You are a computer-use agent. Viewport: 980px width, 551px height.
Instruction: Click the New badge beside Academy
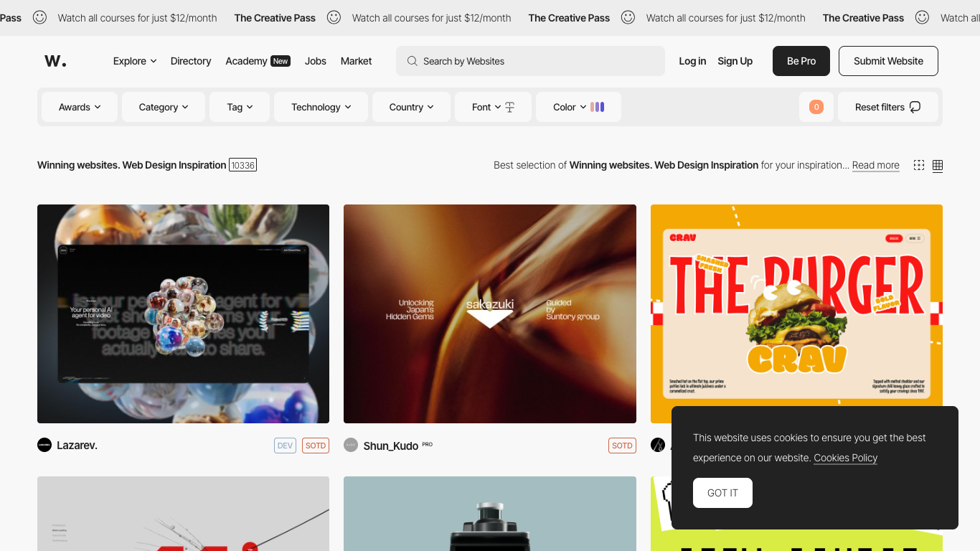point(281,61)
